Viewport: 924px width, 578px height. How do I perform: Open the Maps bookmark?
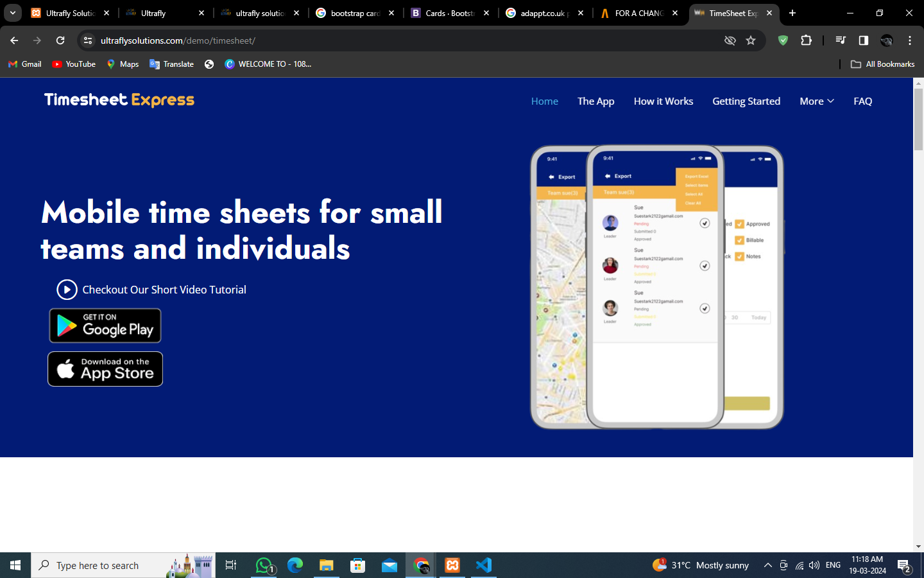pyautogui.click(x=123, y=64)
